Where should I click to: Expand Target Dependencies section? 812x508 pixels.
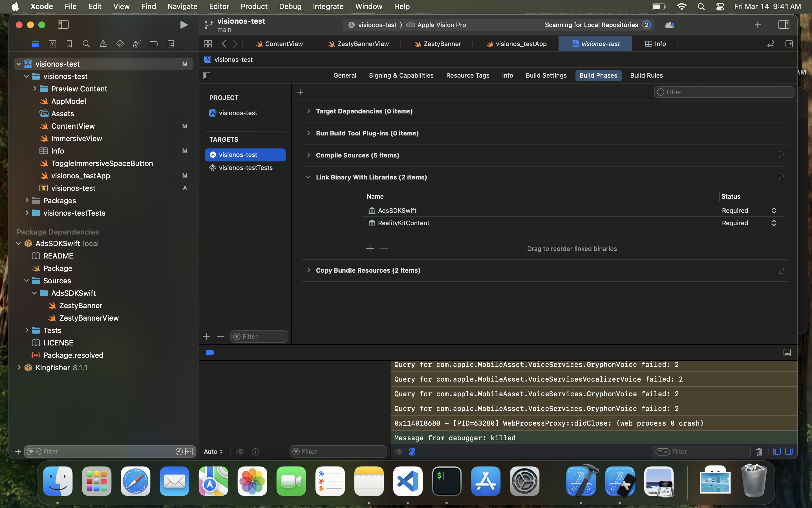coord(308,111)
